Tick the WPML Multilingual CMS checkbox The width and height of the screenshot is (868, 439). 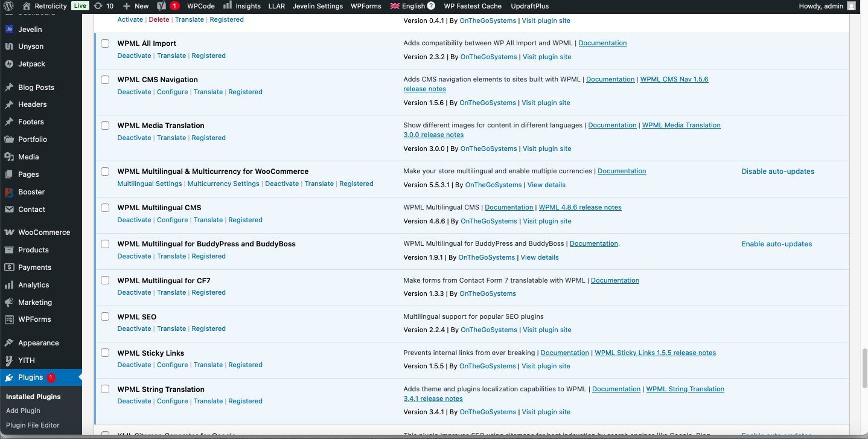(x=105, y=208)
